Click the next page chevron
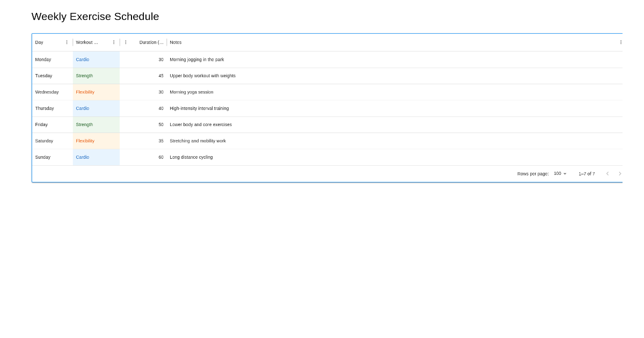 620,173
